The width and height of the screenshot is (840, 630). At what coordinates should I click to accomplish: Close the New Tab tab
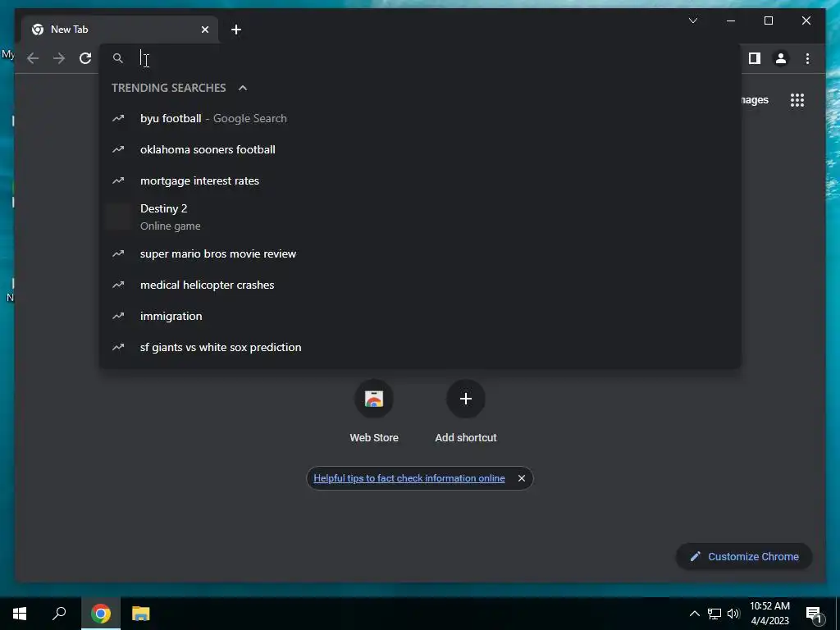point(204,30)
